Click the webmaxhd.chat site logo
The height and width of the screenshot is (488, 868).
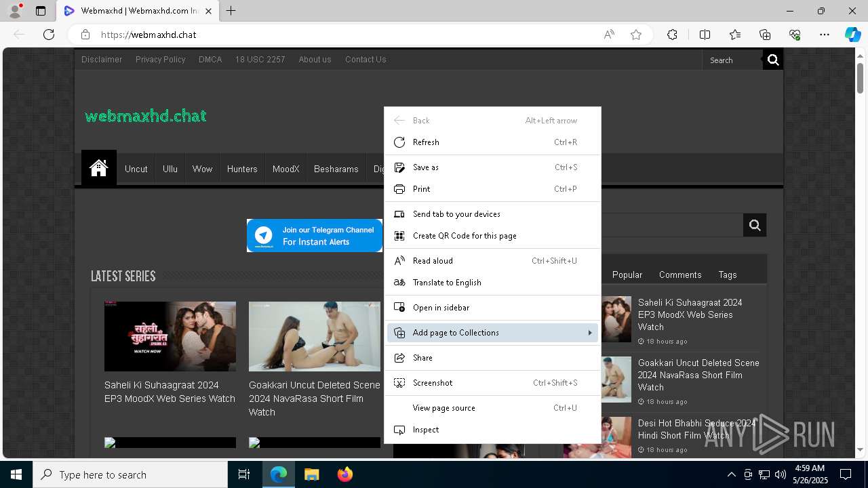pyautogui.click(x=146, y=116)
